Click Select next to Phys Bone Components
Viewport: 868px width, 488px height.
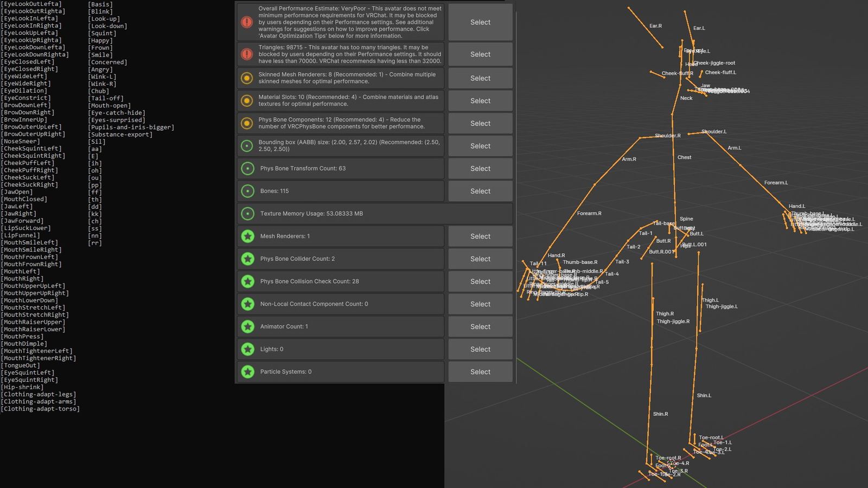(480, 124)
